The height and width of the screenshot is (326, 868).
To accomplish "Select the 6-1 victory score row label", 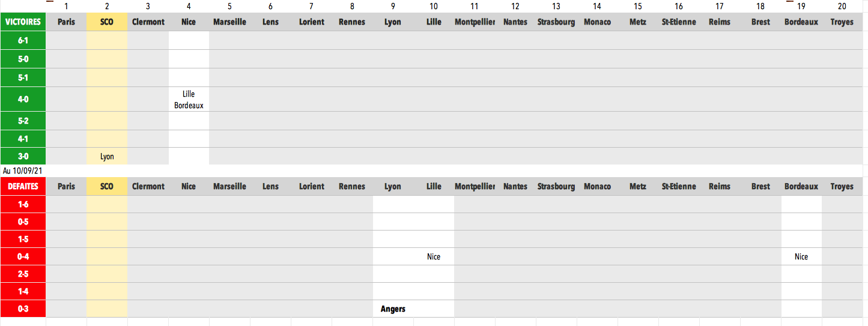I will [23, 41].
